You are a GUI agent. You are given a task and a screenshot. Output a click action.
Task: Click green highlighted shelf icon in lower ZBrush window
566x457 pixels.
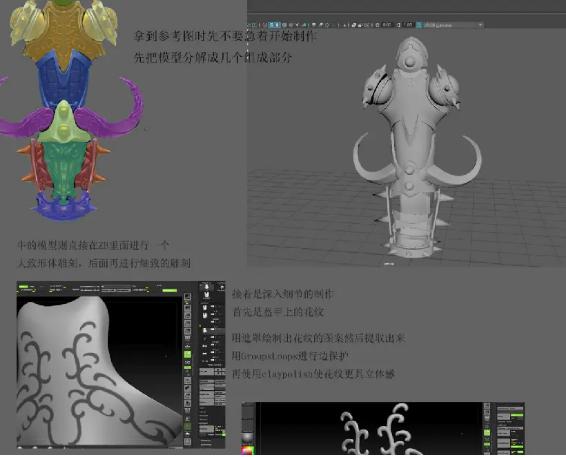click(x=487, y=432)
